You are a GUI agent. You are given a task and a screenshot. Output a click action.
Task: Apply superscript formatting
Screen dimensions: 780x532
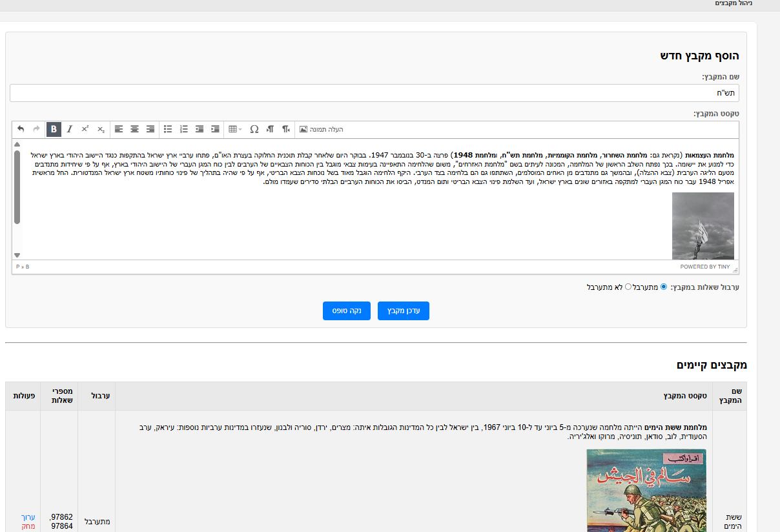[85, 129]
